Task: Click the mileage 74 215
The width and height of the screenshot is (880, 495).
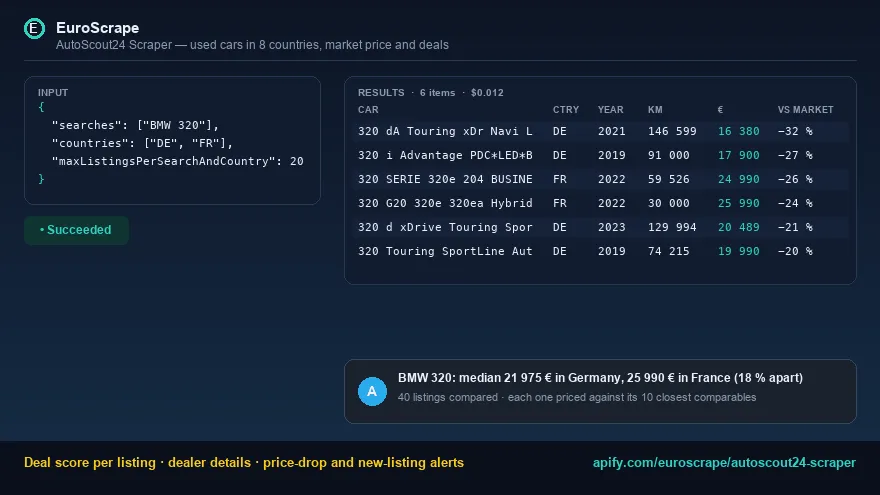Action: coord(668,251)
